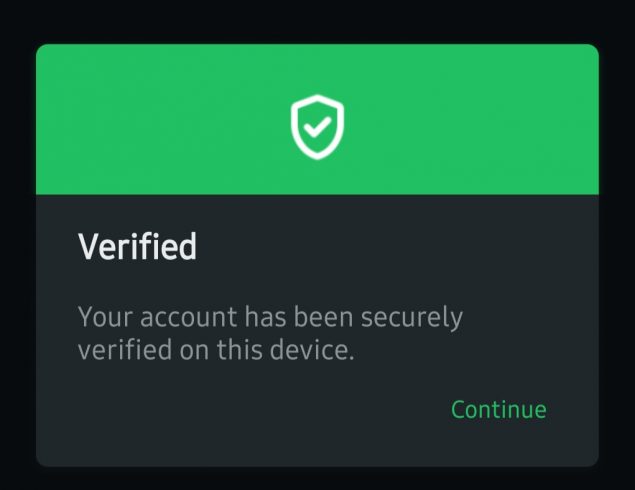Dismiss by clicking backdrop above the dialog
This screenshot has height=490, width=635.
317,20
